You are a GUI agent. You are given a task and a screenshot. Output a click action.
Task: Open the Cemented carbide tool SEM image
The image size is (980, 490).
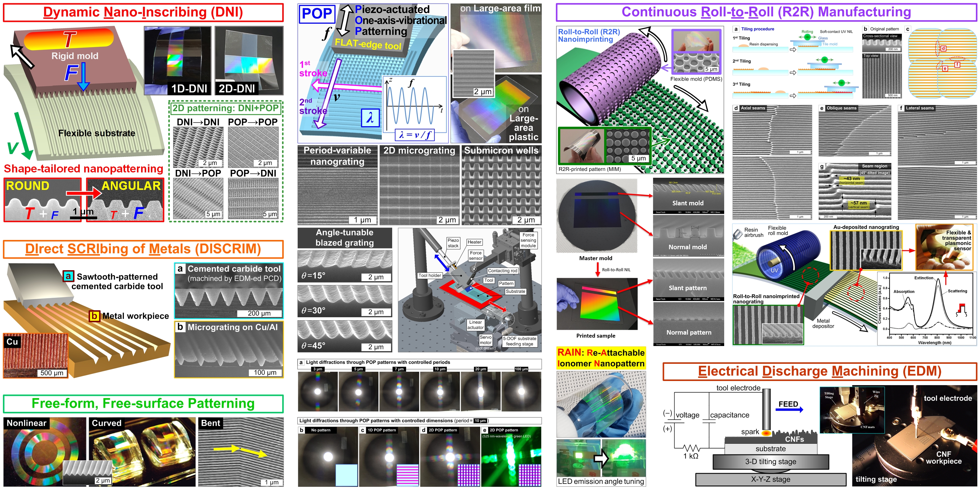229,291
